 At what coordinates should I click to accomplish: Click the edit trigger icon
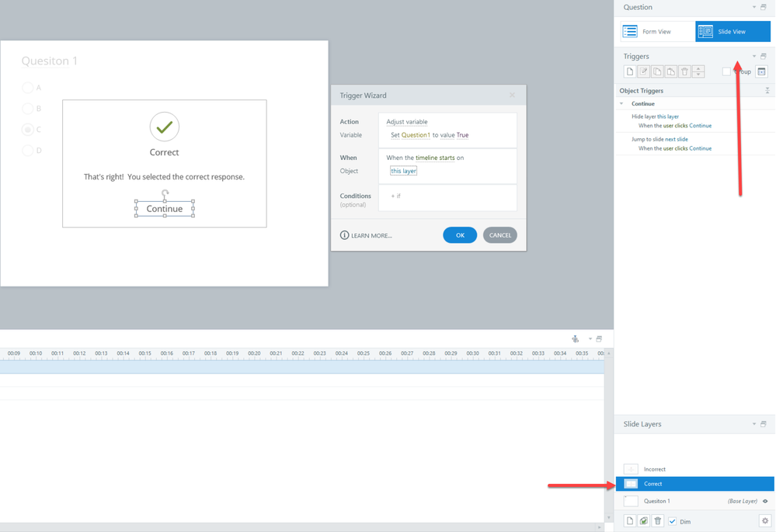click(x=643, y=71)
